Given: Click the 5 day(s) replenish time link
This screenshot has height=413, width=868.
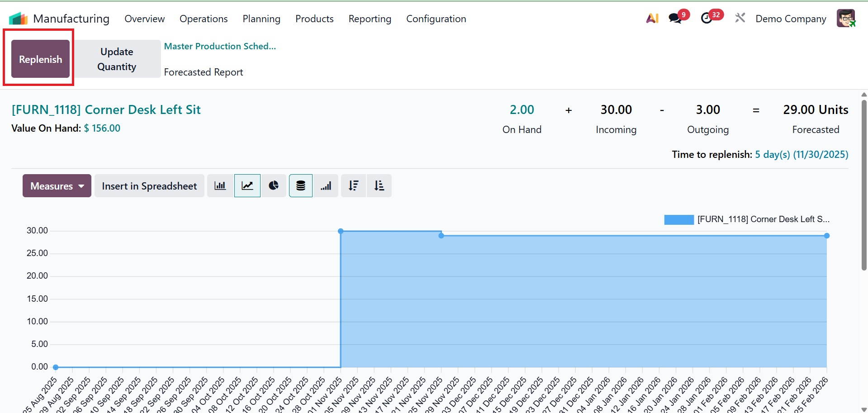Looking at the screenshot, I should point(802,155).
